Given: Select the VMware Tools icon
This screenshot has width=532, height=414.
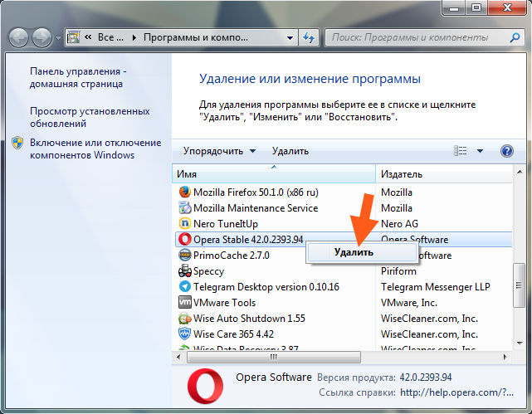Looking at the screenshot, I should [x=184, y=302].
